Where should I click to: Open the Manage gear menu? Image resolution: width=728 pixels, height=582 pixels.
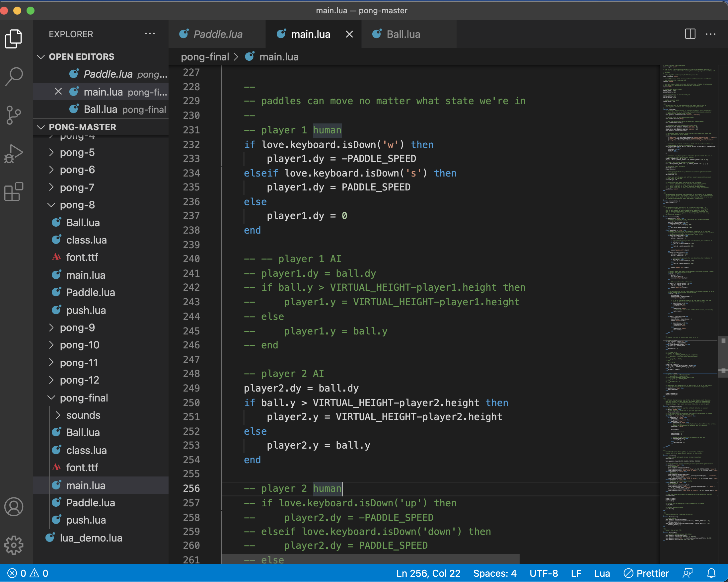[14, 544]
